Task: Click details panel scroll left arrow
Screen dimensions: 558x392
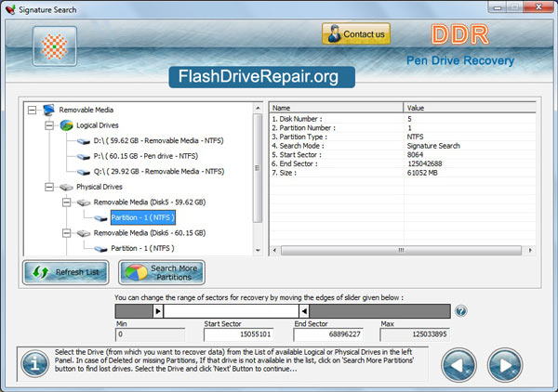Action: pyautogui.click(x=274, y=250)
